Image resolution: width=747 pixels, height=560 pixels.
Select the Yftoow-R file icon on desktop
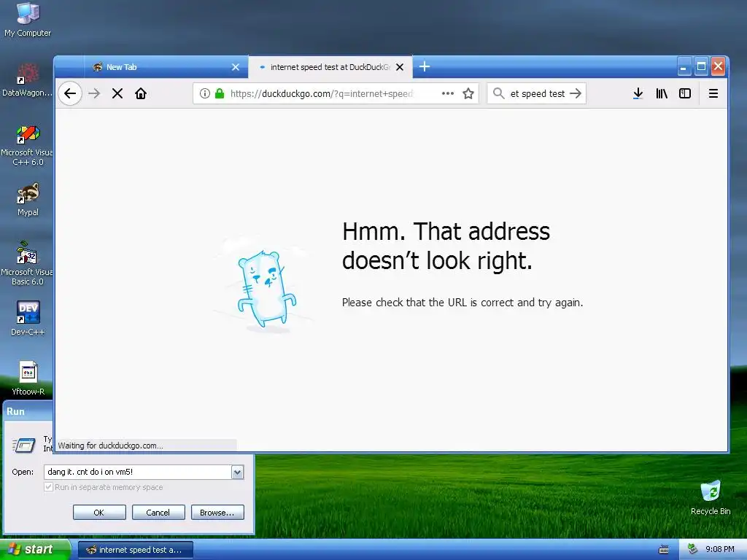tap(28, 378)
